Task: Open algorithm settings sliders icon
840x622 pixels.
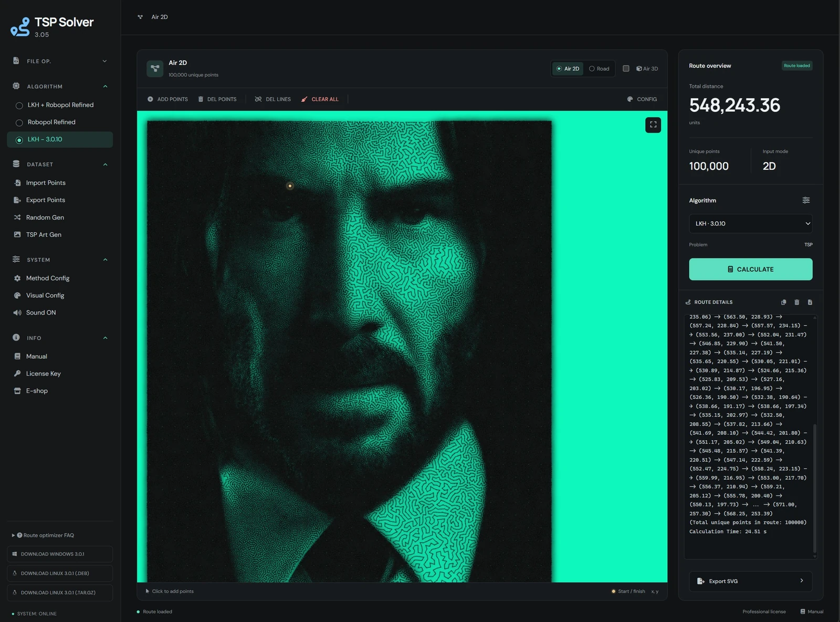Action: (806, 200)
